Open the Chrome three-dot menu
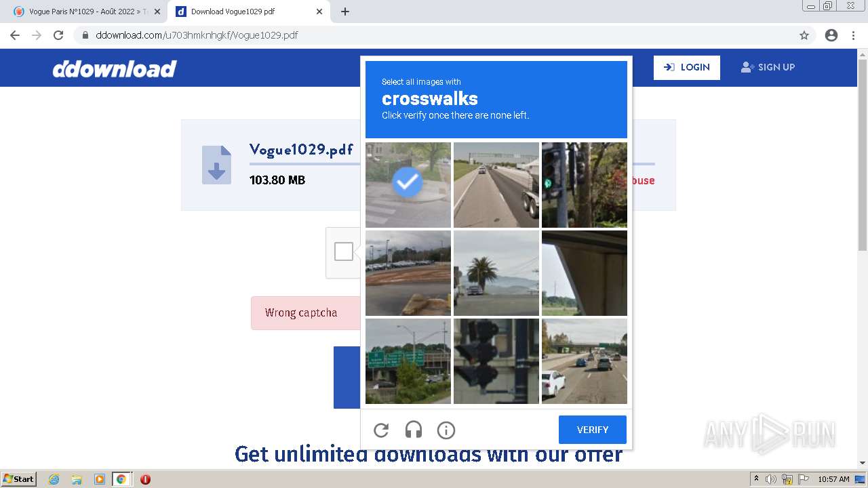Image resolution: width=868 pixels, height=488 pixels. tap(853, 35)
